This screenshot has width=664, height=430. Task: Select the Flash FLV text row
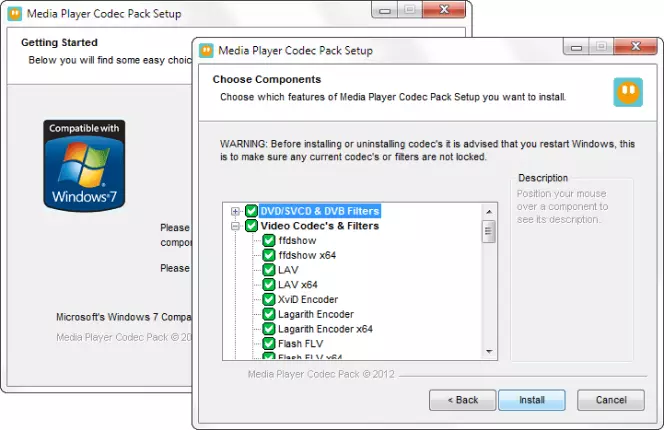pyautogui.click(x=301, y=344)
